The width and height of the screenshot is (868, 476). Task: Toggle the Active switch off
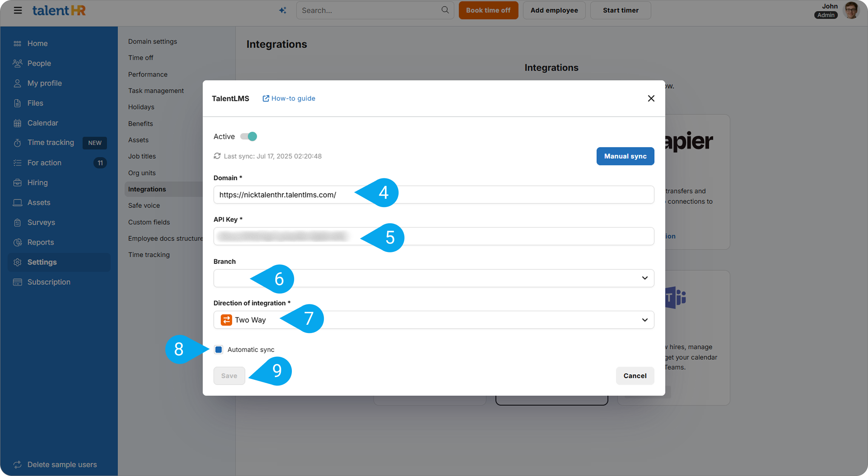tap(248, 137)
